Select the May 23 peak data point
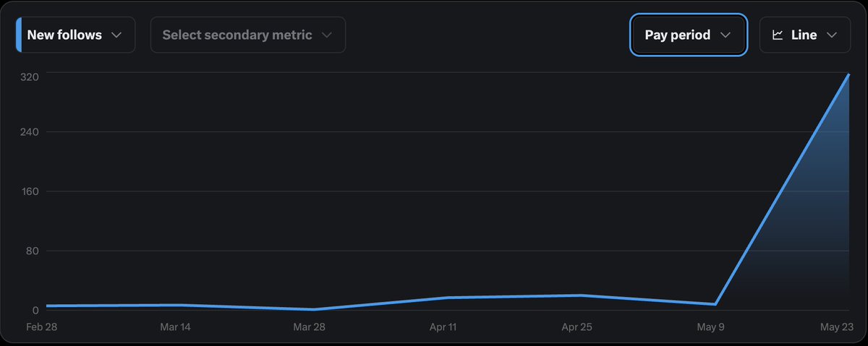Image resolution: width=868 pixels, height=346 pixels. (x=848, y=74)
